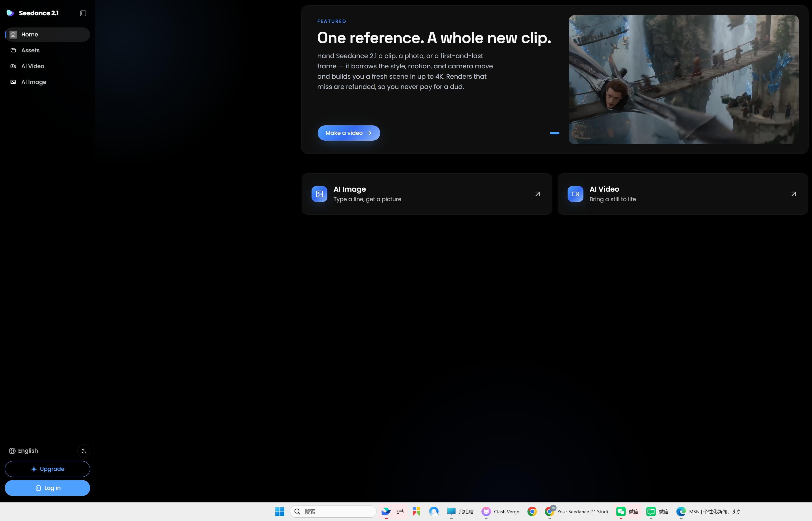Open the Windows Start menu icon
Screen dimensions: 812x521
pyautogui.click(x=279, y=511)
